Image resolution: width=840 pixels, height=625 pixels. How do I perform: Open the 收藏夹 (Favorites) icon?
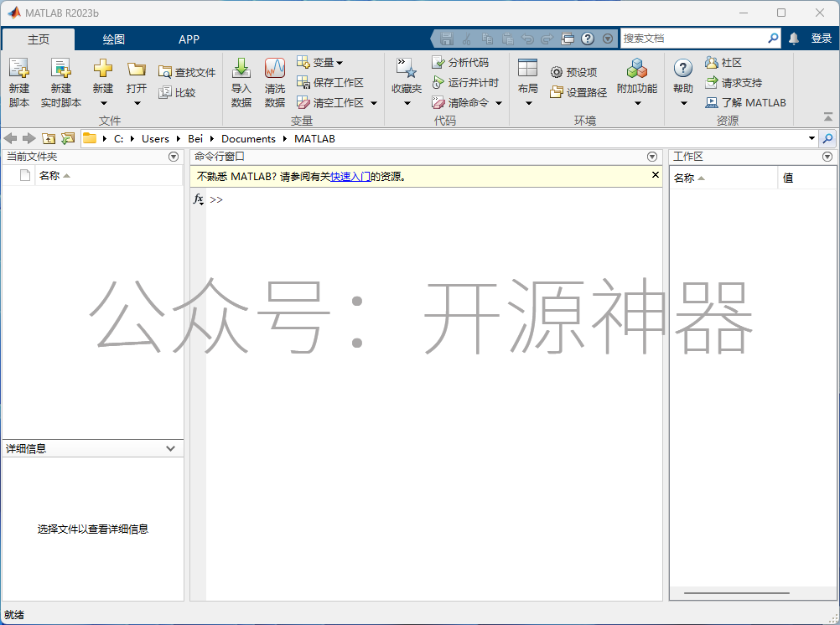pyautogui.click(x=406, y=69)
